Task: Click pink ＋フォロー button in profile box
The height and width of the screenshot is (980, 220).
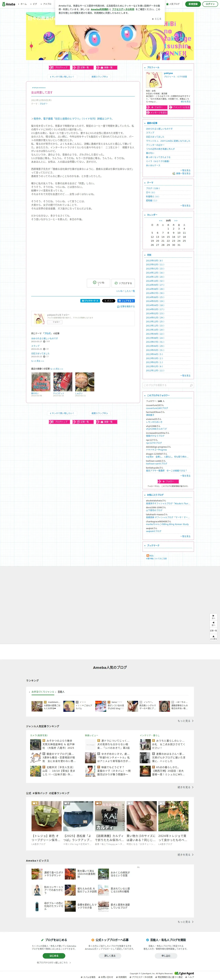Action: (x=156, y=107)
